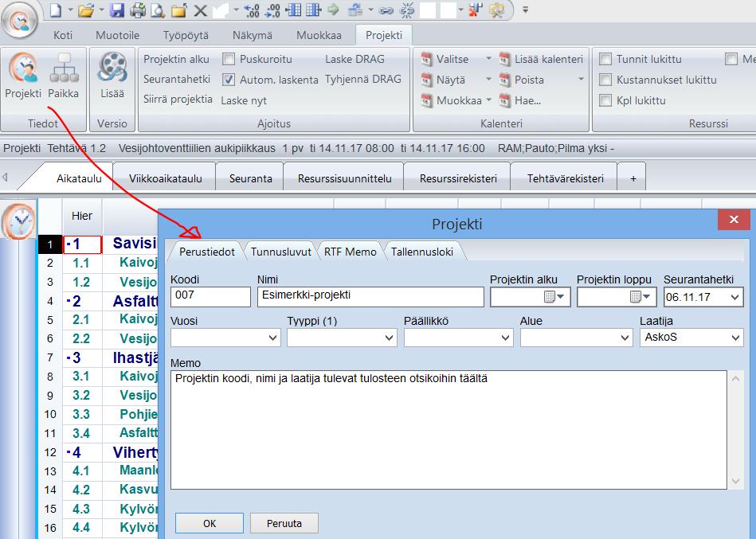Click the clock icon beside the grid
756x539 pixels.
[x=19, y=221]
